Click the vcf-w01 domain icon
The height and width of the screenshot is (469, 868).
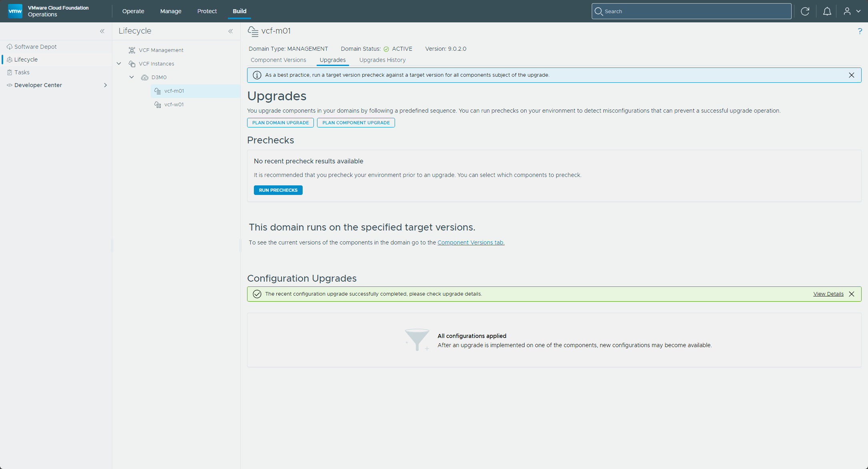158,105
